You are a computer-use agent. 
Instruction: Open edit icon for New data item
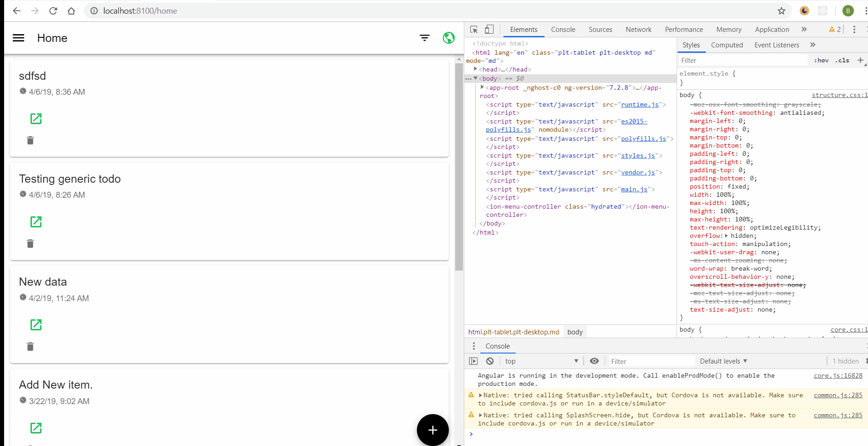click(36, 325)
